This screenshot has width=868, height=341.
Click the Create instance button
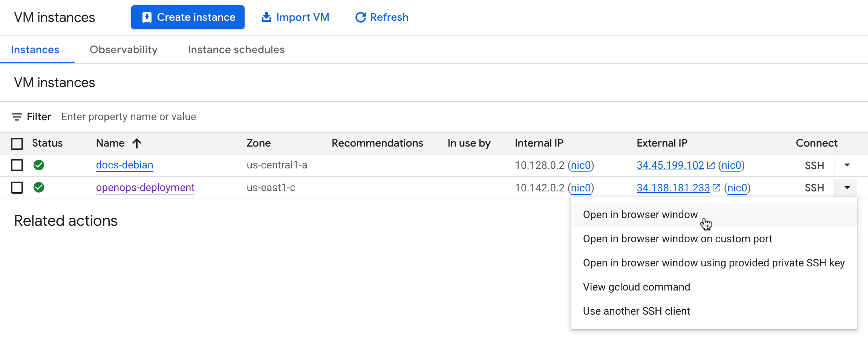coord(188,17)
